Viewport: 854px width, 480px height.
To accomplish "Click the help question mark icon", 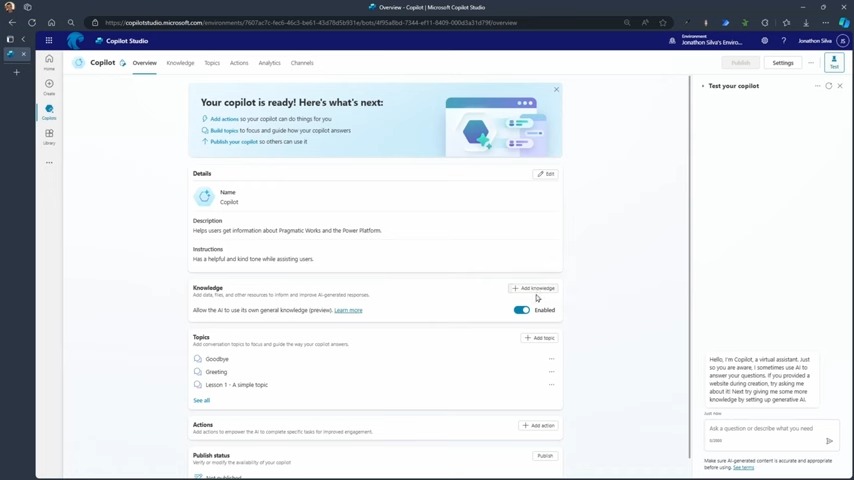I will pos(783,41).
